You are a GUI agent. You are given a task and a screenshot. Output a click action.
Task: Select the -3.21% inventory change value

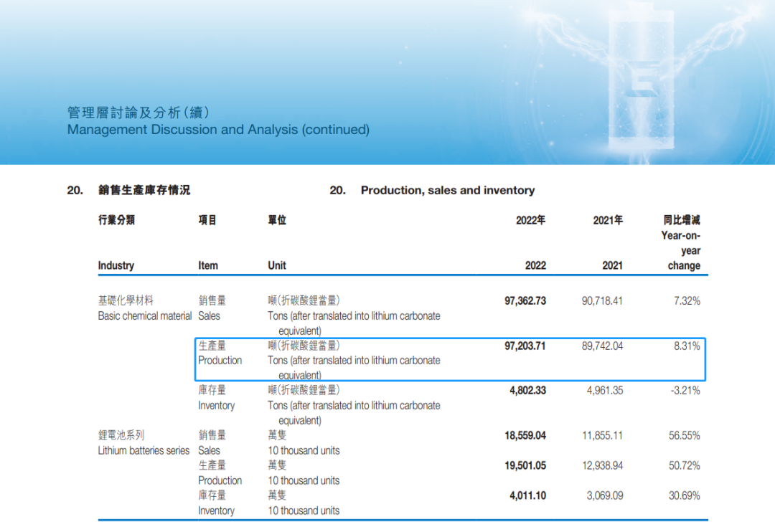pyautogui.click(x=685, y=391)
